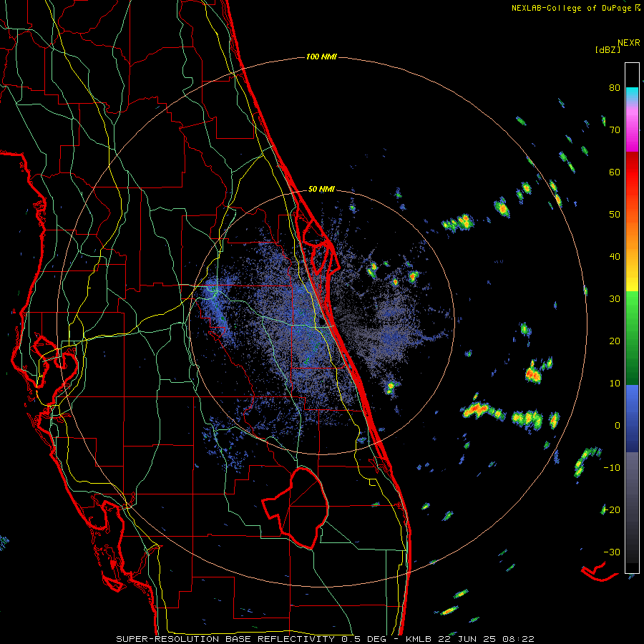
Task: Click the 80 value on dBZ scale
Action: [x=615, y=87]
